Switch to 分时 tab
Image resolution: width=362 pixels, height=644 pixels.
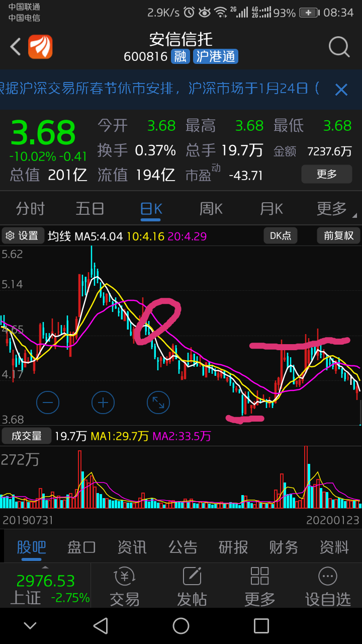[x=30, y=208]
